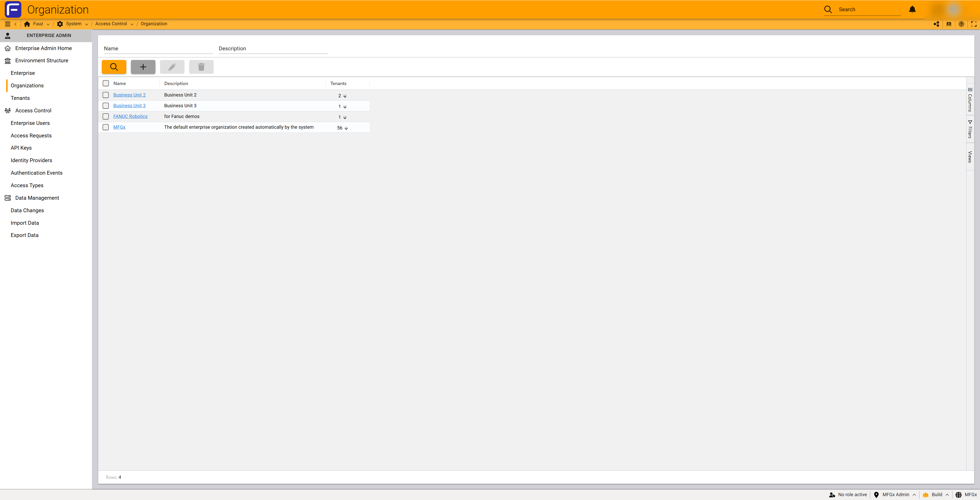Open Identity Providers in the sidebar
The image size is (980, 500).
(31, 160)
